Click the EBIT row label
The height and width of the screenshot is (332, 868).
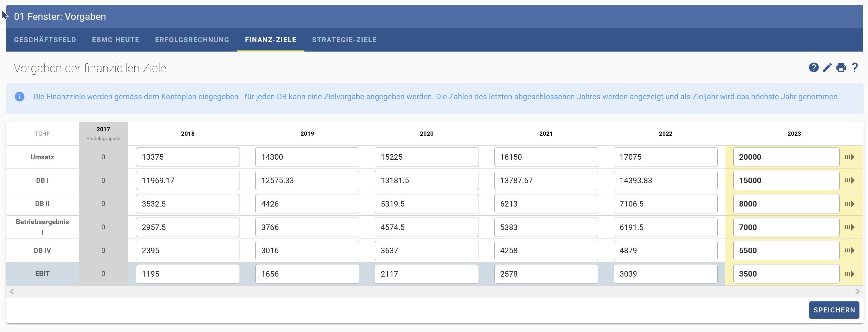coord(43,274)
